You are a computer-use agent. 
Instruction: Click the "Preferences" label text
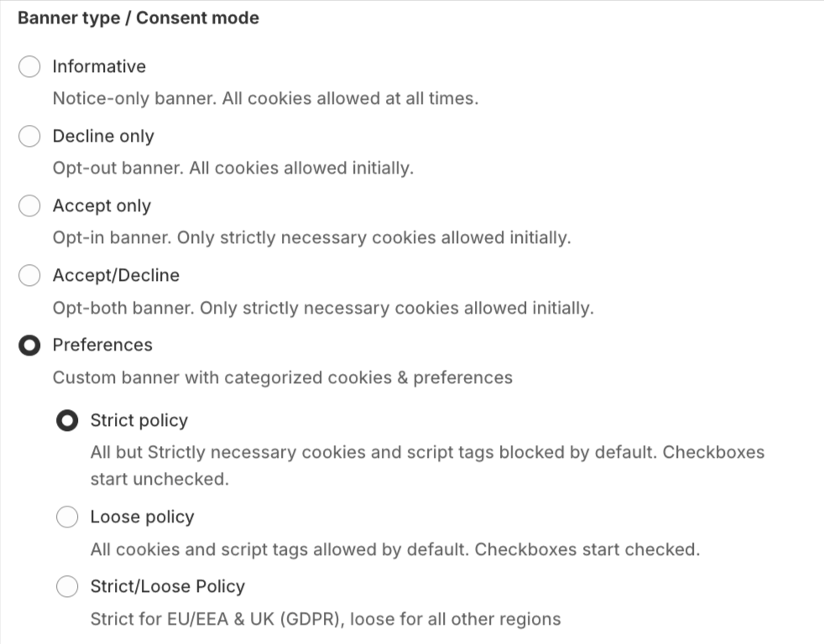coord(102,345)
